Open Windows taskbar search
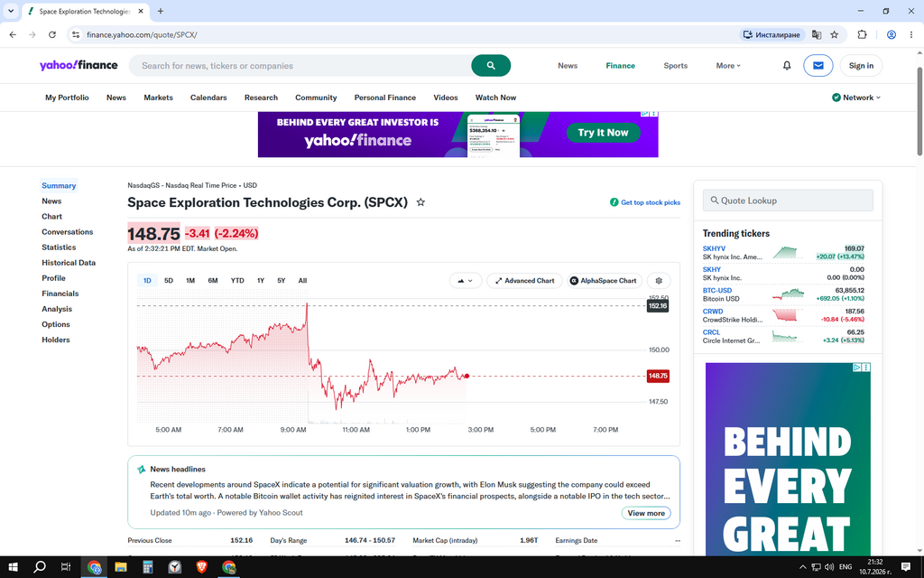Image resolution: width=924 pixels, height=578 pixels. (x=40, y=567)
